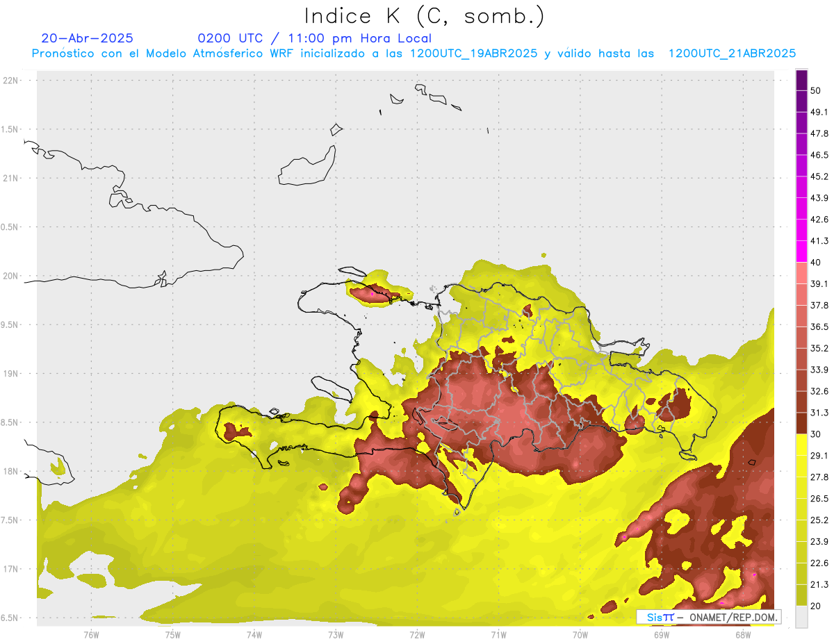Click the '20N' latitude label
Viewport: 834px width, 644px height.
11,276
